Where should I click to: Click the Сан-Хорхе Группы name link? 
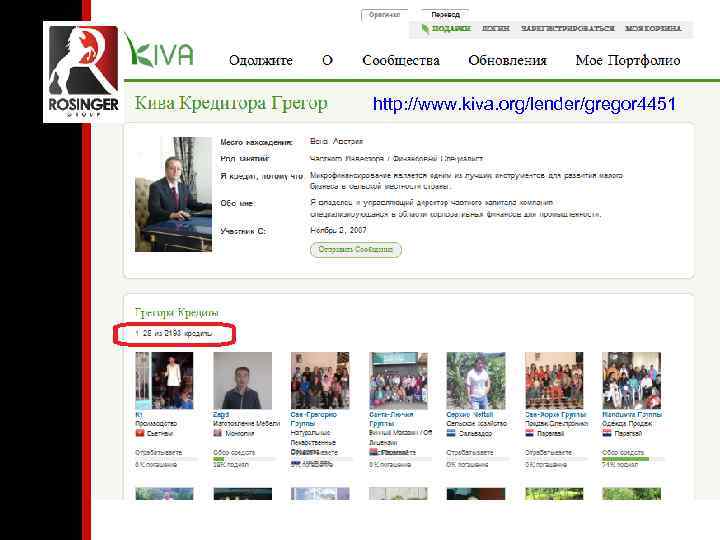(x=556, y=415)
